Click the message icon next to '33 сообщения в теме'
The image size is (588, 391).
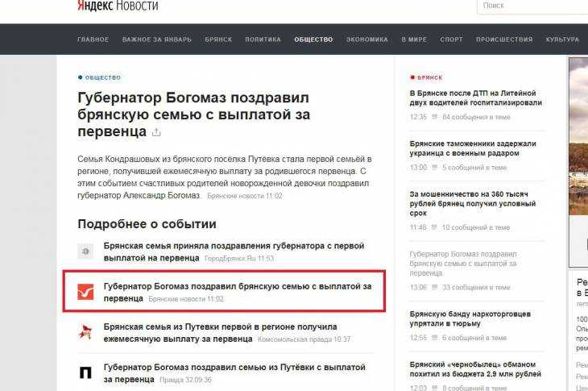(435, 287)
